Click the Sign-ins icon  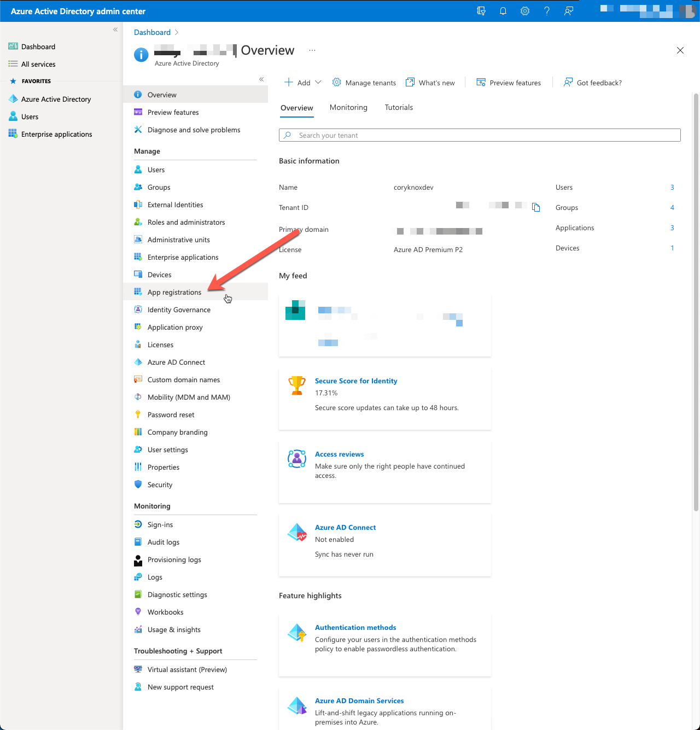click(x=138, y=524)
